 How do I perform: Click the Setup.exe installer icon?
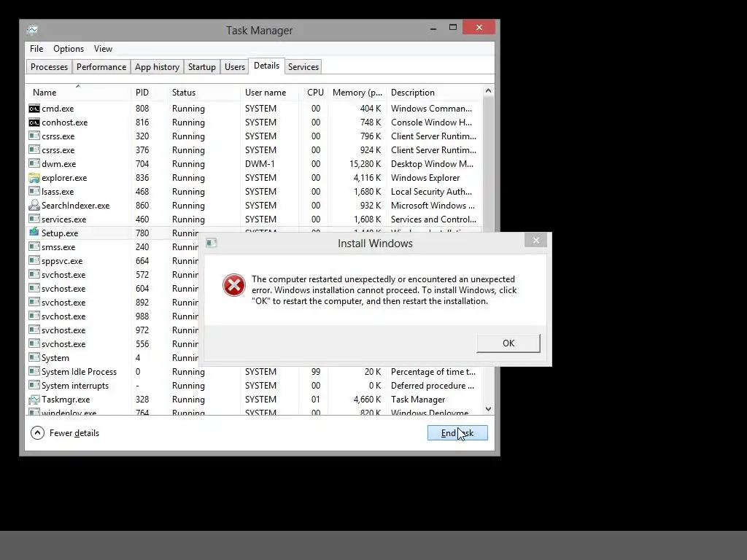[34, 233]
